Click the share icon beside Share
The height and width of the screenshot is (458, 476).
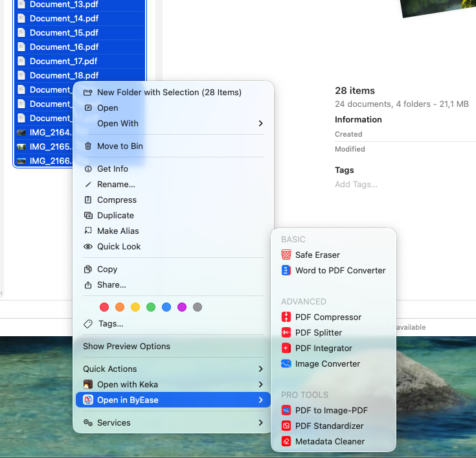pos(88,284)
